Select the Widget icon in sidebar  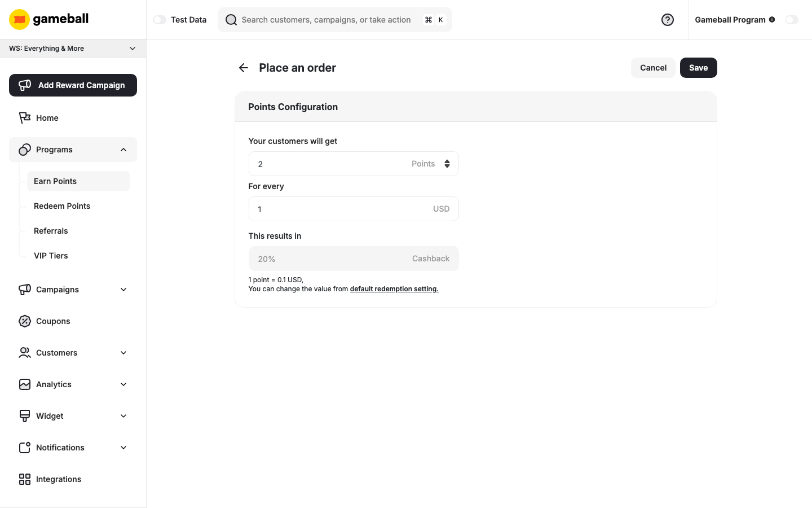25,415
